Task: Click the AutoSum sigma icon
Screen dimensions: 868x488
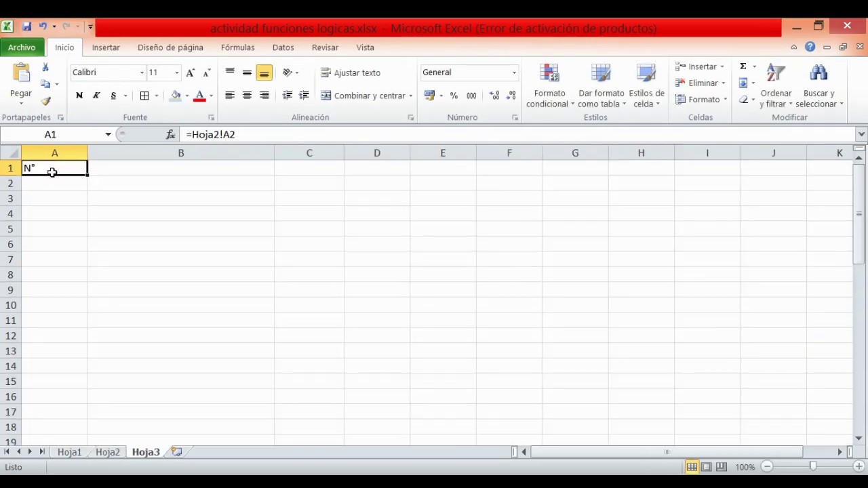Action: point(743,66)
